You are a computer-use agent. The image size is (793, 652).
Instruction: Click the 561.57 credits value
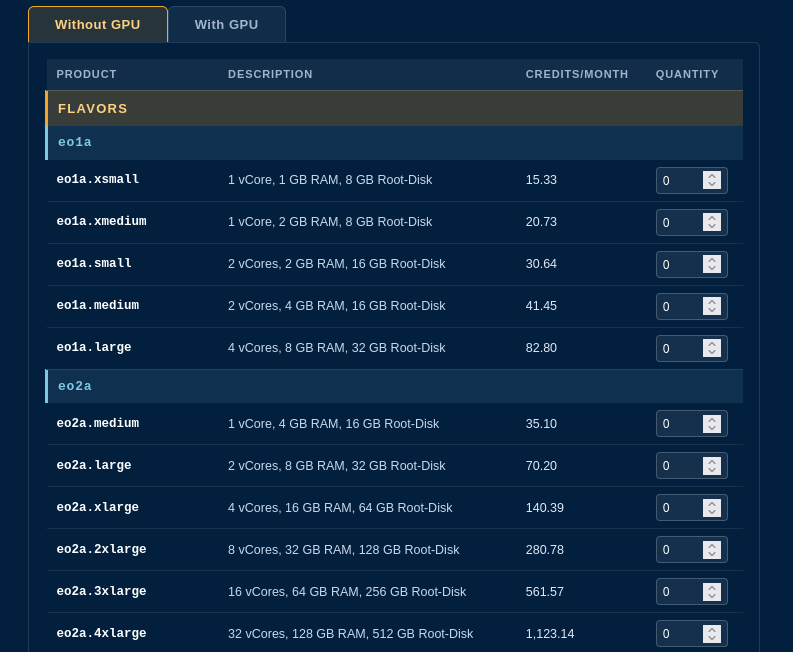tap(545, 591)
